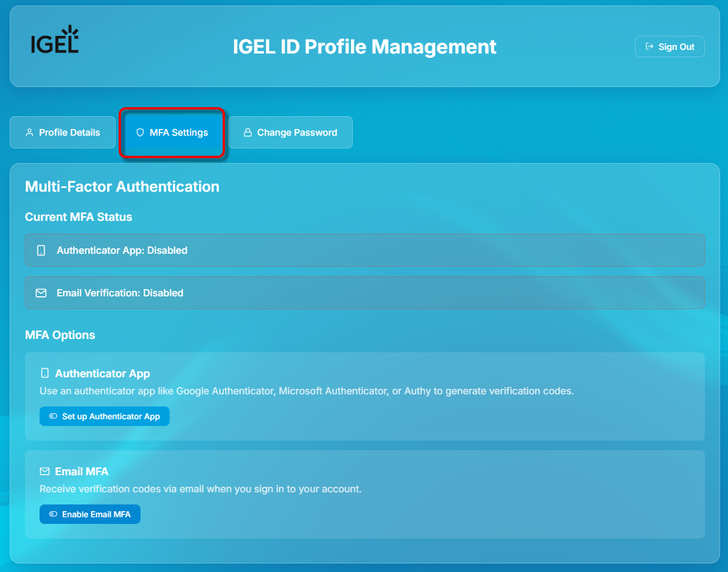Click the shield icon on MFA Settings

point(140,133)
